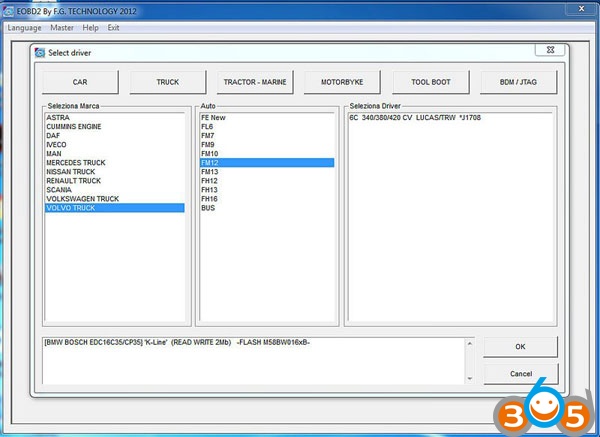This screenshot has height=437, width=600.
Task: Select the highlighted FM12 model
Action: (267, 163)
